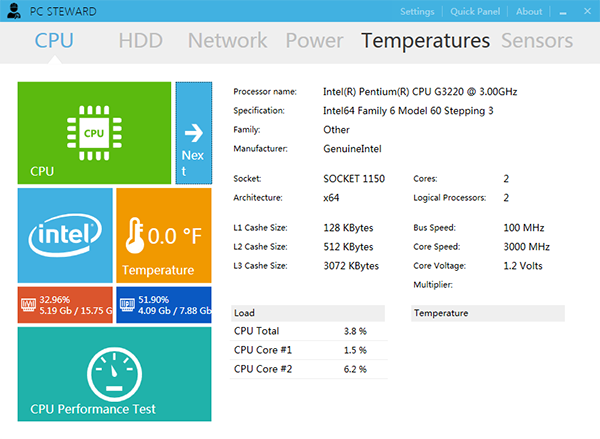Select the CPU Core #1 row
The width and height of the screenshot is (600, 439).
(x=309, y=350)
